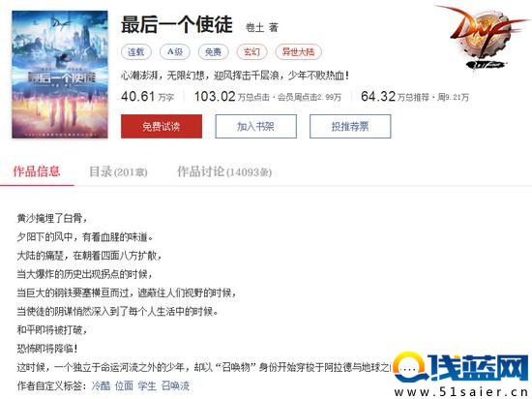This screenshot has height=399, width=532.
Task: Click the 投推荐票 button
Action: (350, 126)
